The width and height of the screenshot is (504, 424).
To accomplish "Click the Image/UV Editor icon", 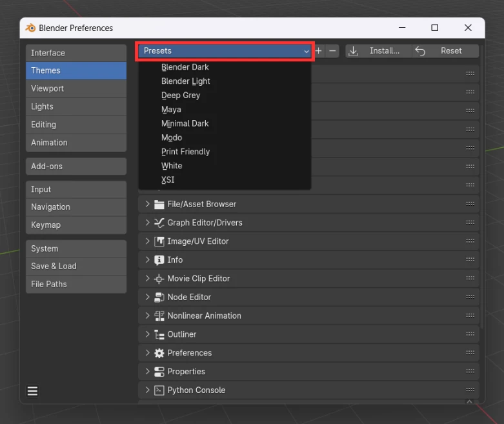I will [x=159, y=241].
